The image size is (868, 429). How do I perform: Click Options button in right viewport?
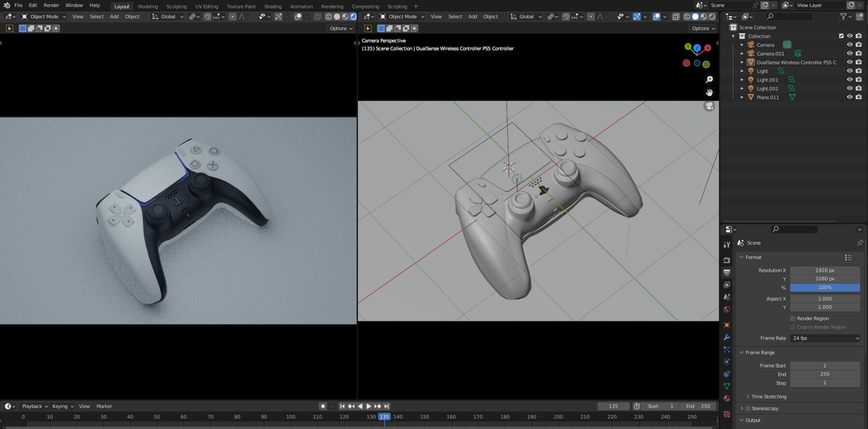[x=703, y=28]
